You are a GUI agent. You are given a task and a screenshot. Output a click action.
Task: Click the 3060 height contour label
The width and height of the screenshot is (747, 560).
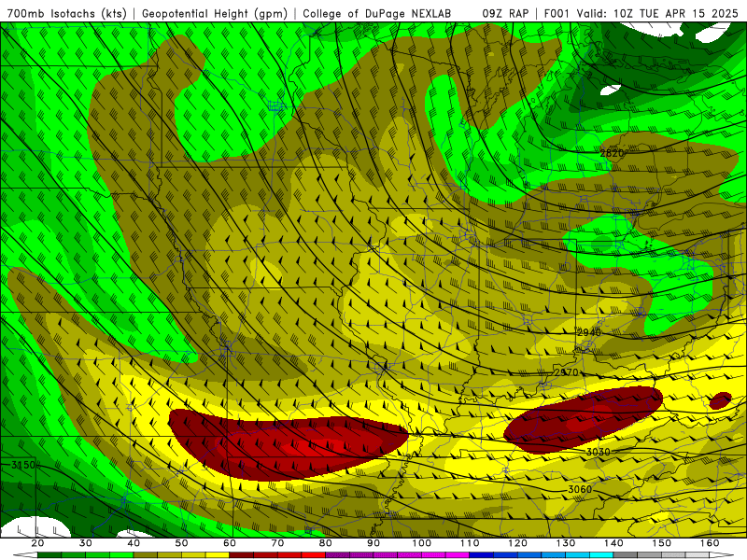click(580, 489)
